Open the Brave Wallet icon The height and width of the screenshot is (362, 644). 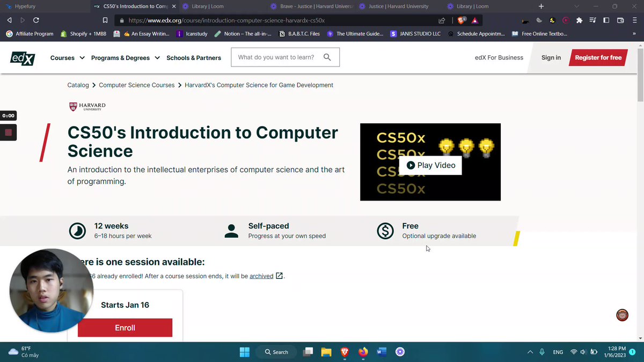pyautogui.click(x=620, y=20)
